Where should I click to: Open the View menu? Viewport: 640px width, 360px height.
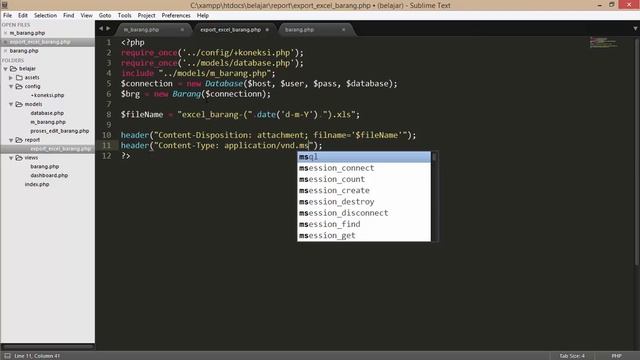click(x=87, y=16)
